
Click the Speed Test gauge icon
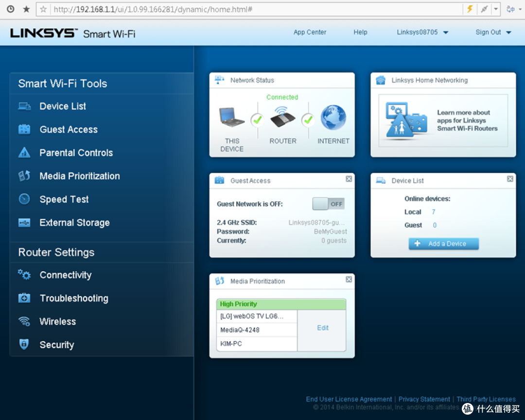tap(24, 199)
